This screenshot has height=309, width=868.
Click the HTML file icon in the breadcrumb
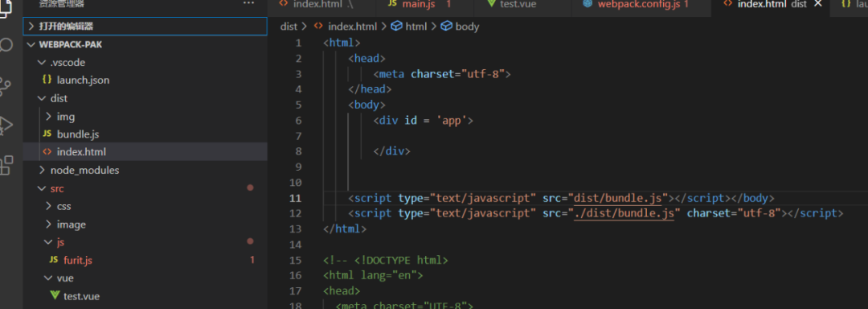319,27
